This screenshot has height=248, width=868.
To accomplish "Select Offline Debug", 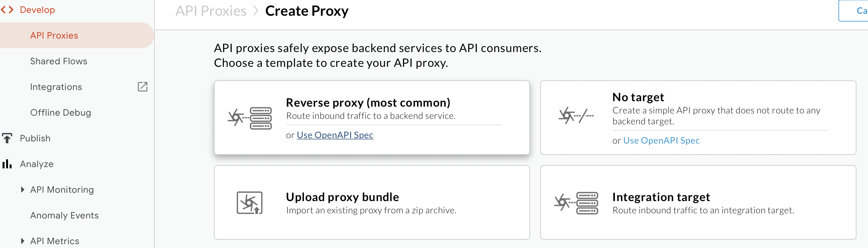I will tap(61, 112).
